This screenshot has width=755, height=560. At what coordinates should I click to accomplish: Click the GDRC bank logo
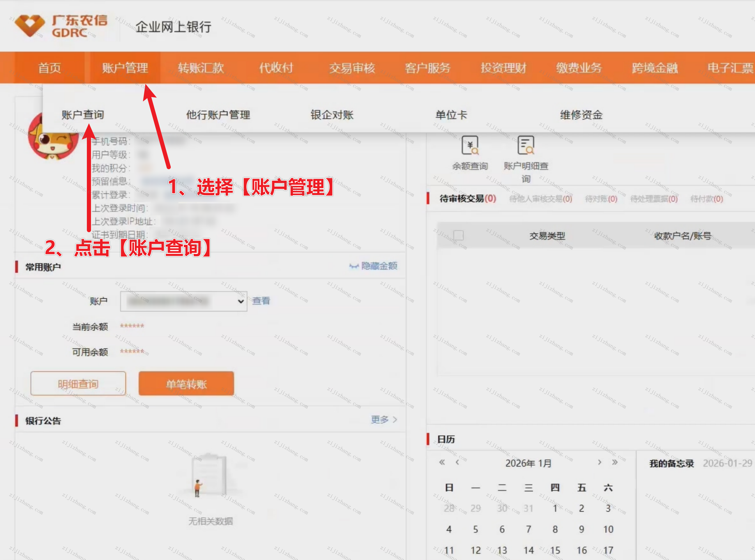click(x=61, y=26)
